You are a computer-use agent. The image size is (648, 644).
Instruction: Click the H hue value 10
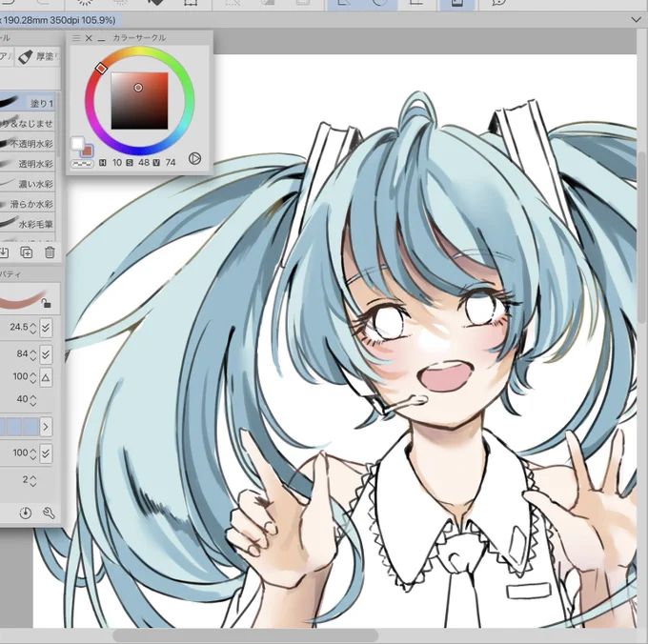tap(117, 162)
